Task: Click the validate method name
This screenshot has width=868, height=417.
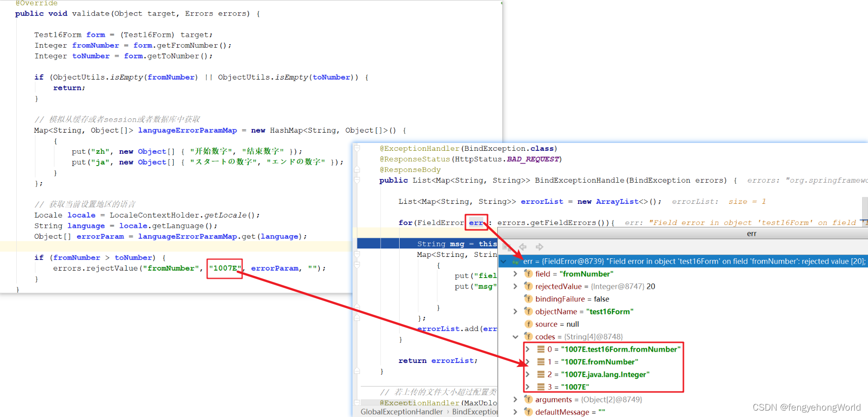Action: click(x=91, y=13)
